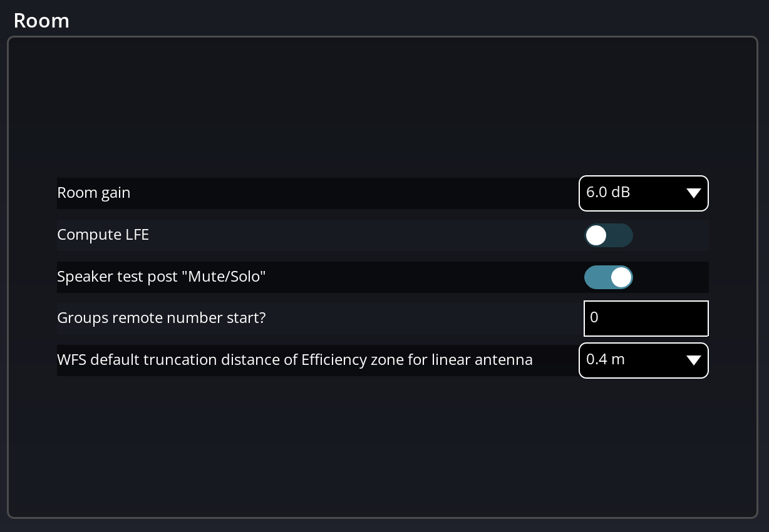Image resolution: width=769 pixels, height=532 pixels.
Task: Click the white knob of Speaker test switch
Action: click(x=621, y=277)
